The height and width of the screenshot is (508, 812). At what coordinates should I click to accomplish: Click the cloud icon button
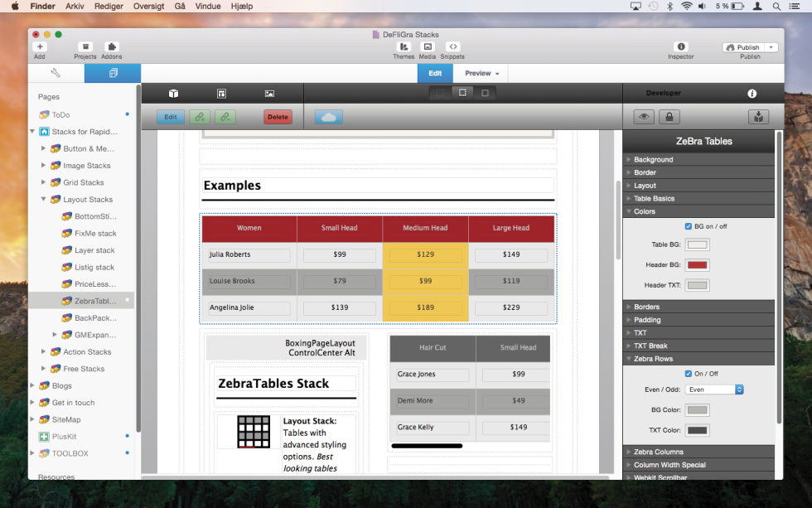click(x=329, y=117)
